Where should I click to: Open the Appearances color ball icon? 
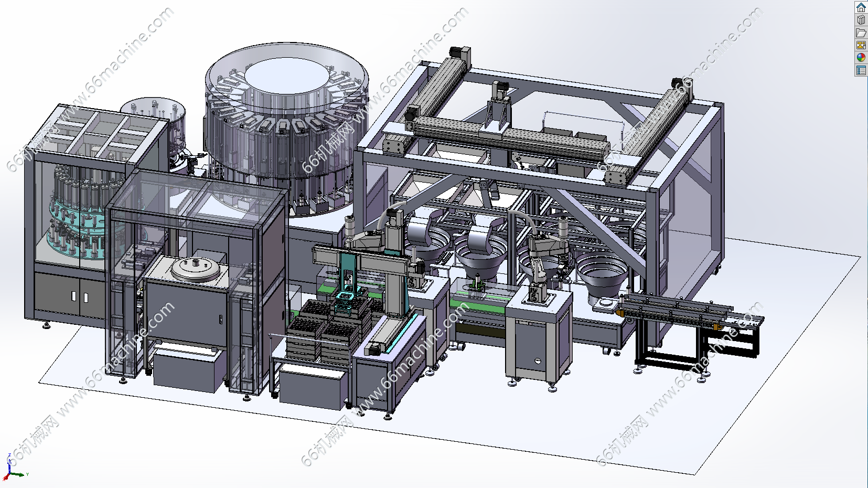click(861, 58)
